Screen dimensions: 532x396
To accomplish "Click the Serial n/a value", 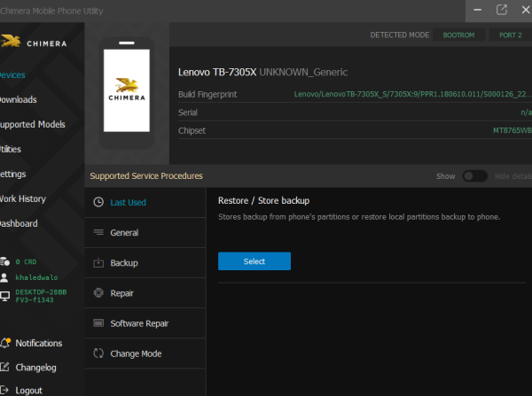I will (526, 113).
